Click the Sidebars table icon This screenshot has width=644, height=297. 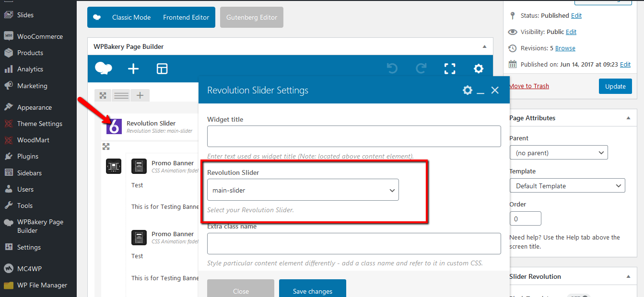8,172
